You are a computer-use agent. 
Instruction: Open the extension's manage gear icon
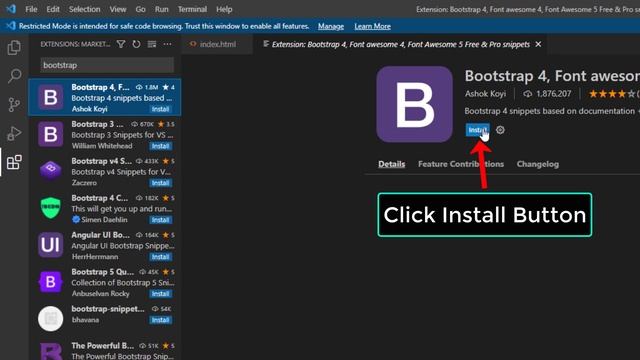(x=500, y=130)
